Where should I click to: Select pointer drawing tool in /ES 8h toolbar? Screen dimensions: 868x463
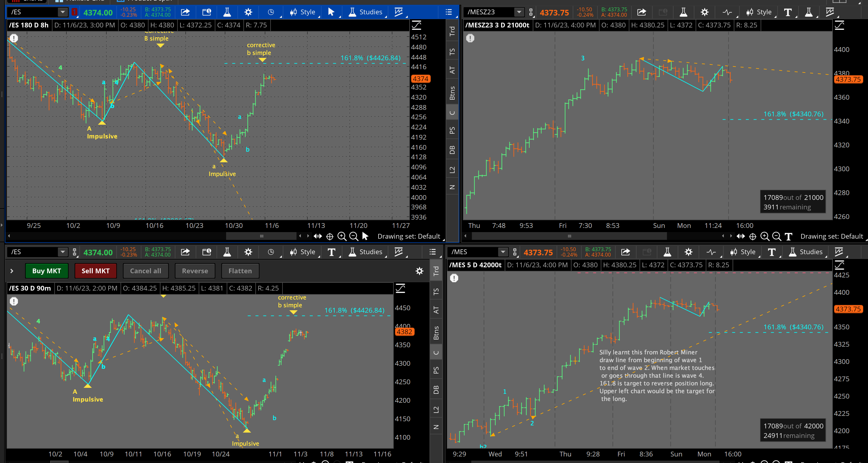tap(331, 12)
